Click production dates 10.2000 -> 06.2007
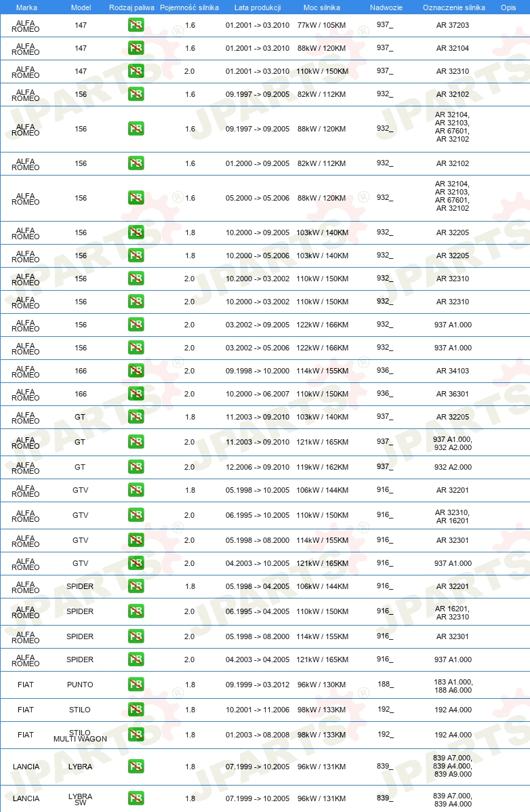530x812 pixels. coord(258,394)
